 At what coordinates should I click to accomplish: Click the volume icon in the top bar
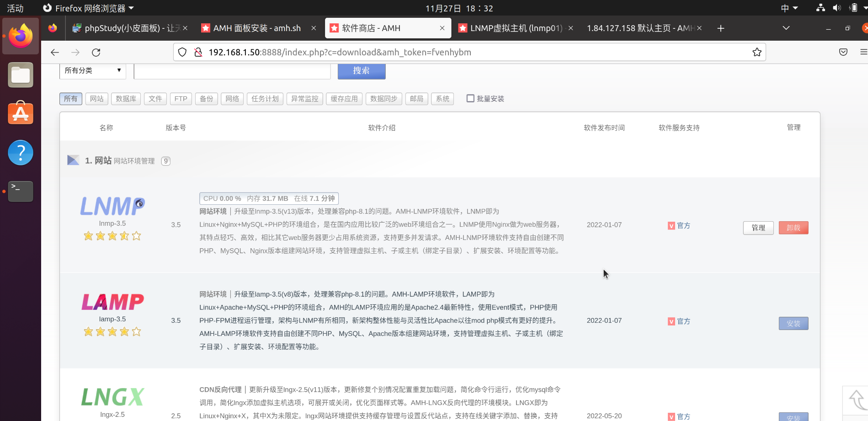[837, 8]
